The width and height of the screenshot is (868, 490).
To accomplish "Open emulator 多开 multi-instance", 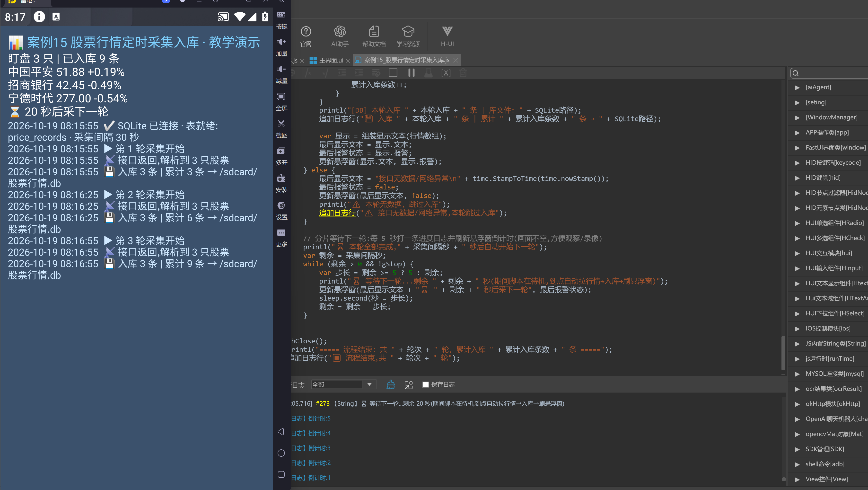I will point(281,156).
